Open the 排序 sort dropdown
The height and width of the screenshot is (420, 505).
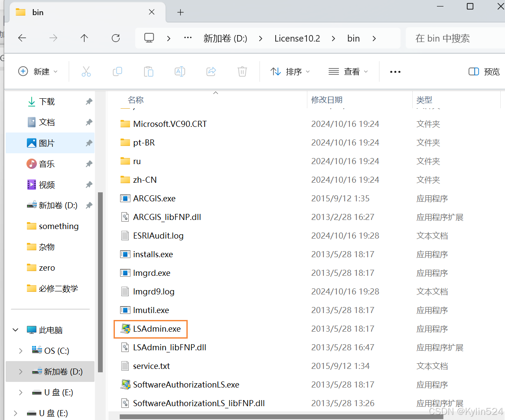[290, 71]
